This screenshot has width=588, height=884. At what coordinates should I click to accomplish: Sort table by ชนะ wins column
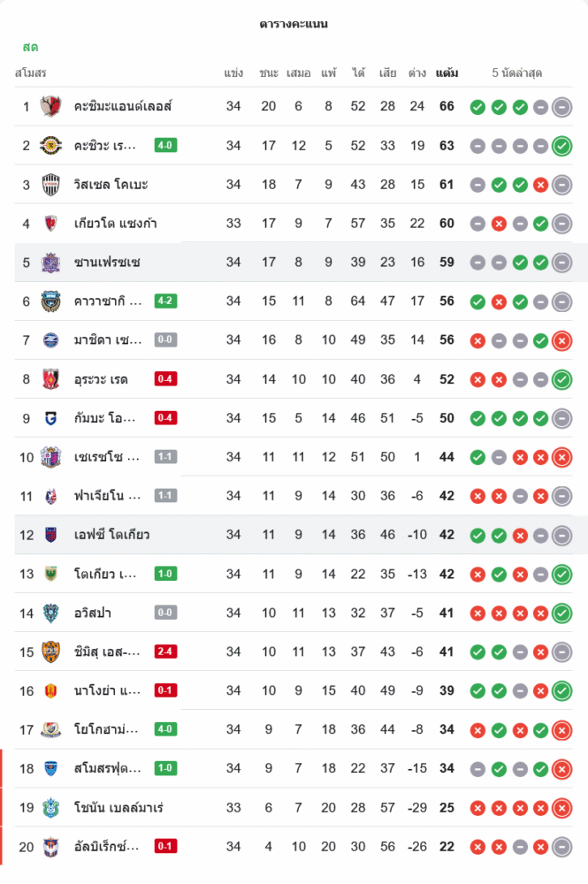[x=269, y=72]
